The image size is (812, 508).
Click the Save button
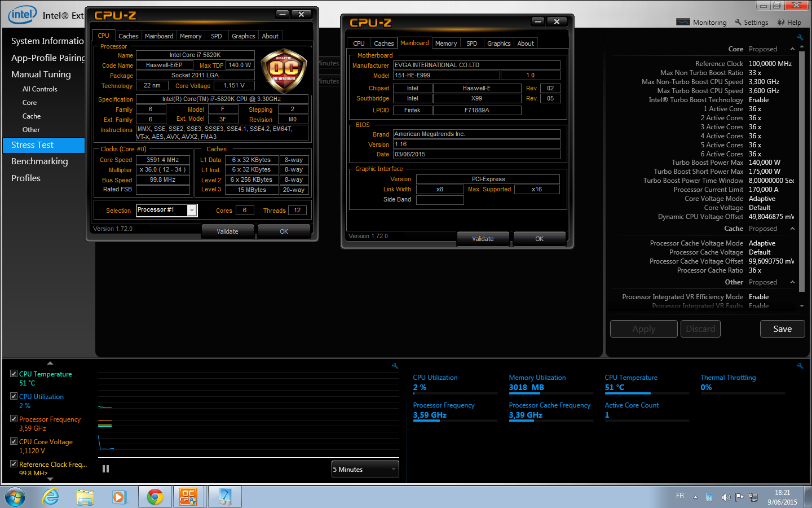point(782,329)
